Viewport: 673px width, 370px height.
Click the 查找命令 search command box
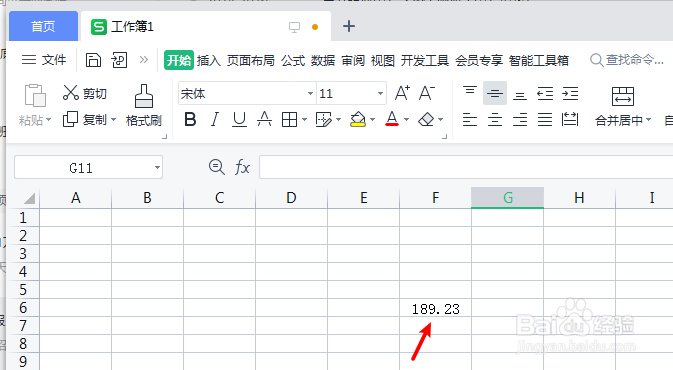[x=627, y=60]
